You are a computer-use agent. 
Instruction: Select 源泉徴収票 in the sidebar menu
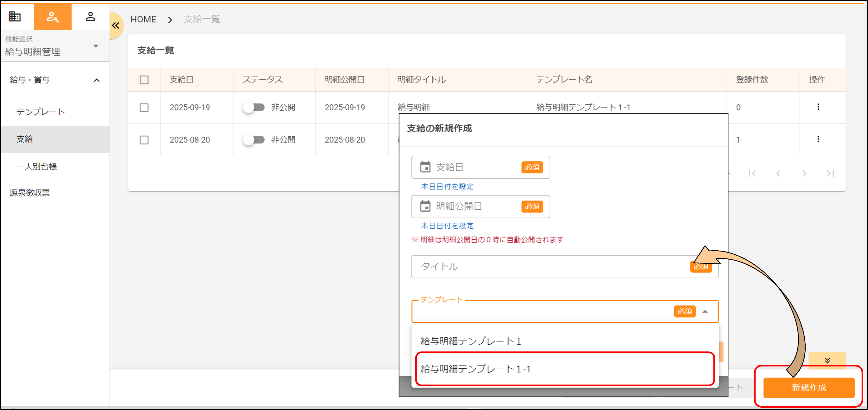(29, 193)
